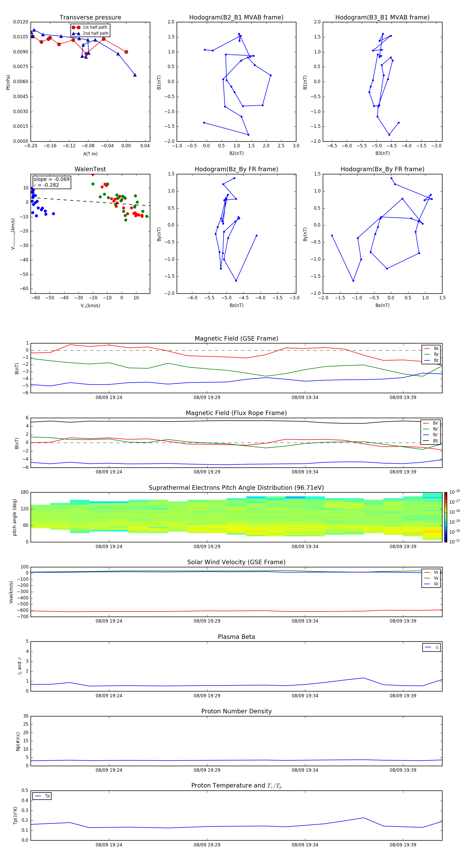The height and width of the screenshot is (868, 473).
Task: Click the 'βp and β' y-axis label
Action: click(19, 666)
